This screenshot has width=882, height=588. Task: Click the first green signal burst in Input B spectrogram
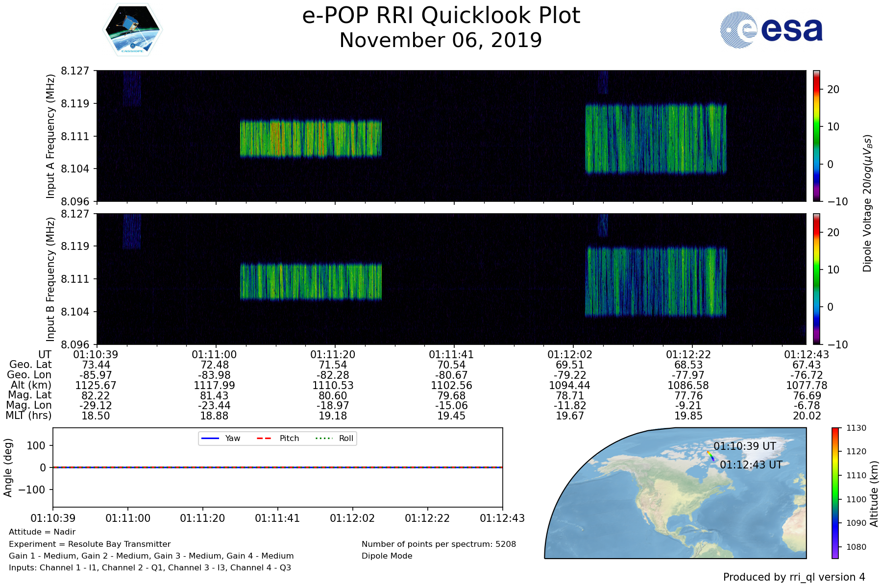(311, 281)
